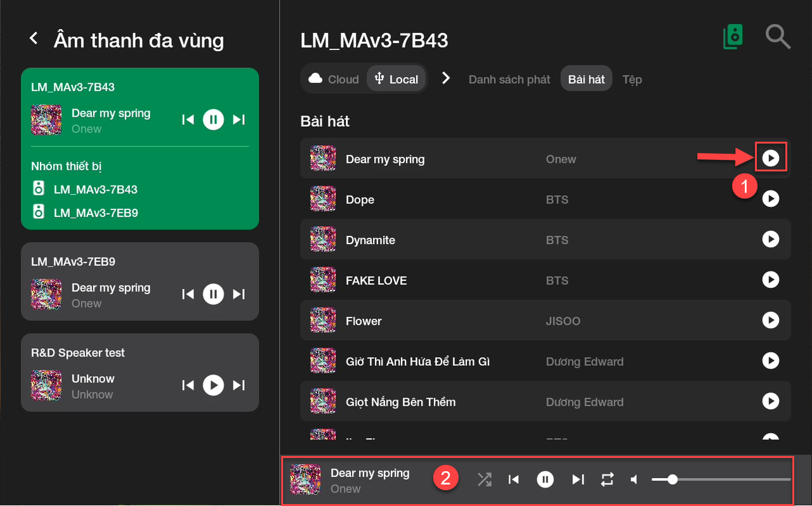The image size is (812, 506).
Task: Open the multi-zone speaker icon
Action: [x=733, y=37]
